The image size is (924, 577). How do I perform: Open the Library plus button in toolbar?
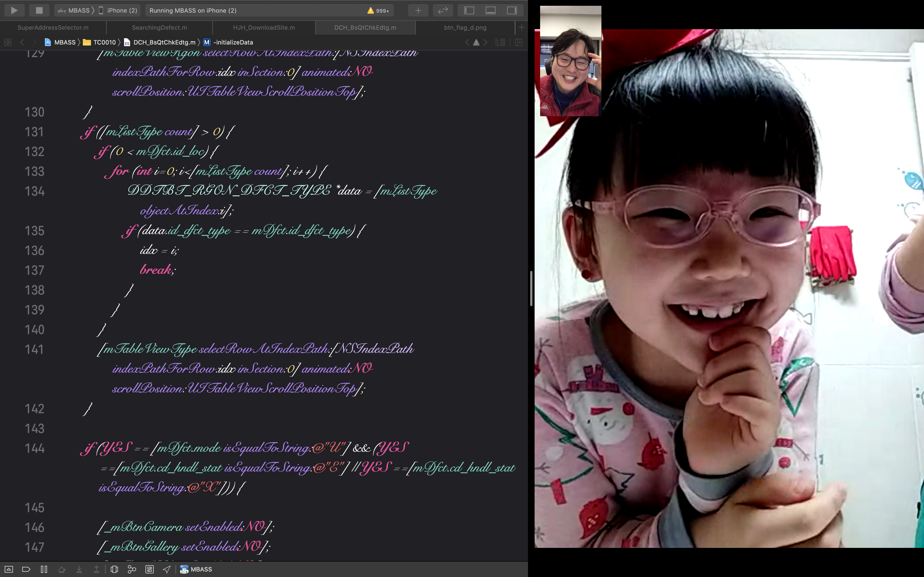coord(418,10)
